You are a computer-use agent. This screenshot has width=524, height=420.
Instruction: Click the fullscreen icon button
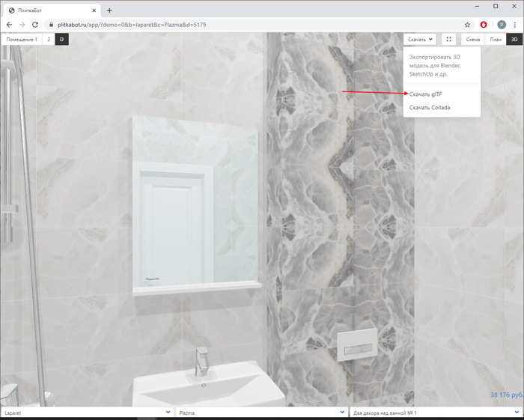448,39
